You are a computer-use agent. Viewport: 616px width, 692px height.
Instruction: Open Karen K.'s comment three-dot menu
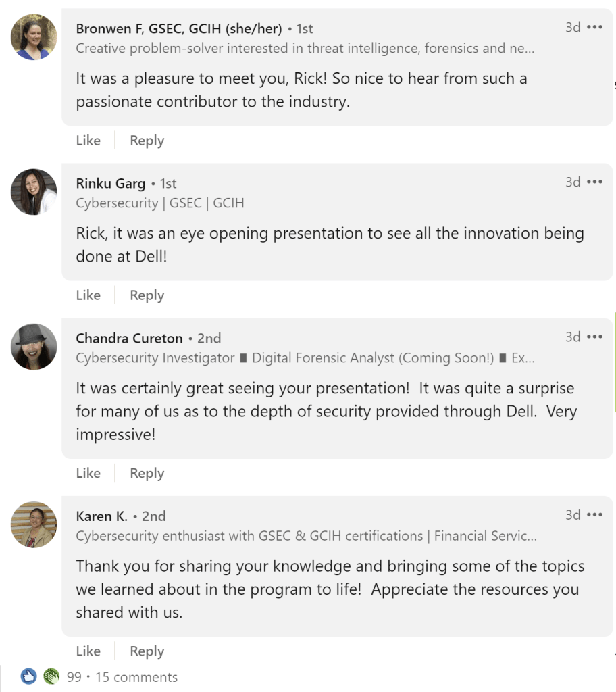[594, 514]
